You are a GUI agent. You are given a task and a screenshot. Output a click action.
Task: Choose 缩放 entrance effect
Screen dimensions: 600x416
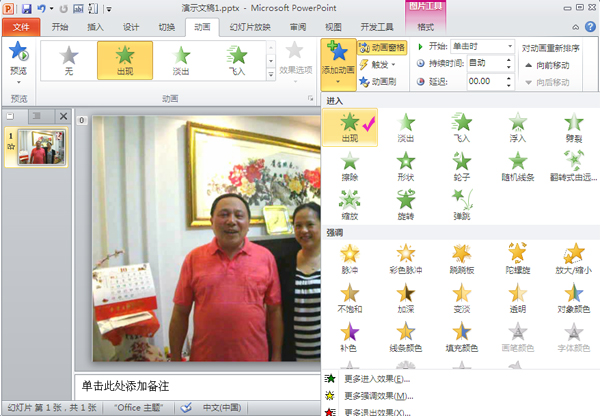pyautogui.click(x=350, y=206)
